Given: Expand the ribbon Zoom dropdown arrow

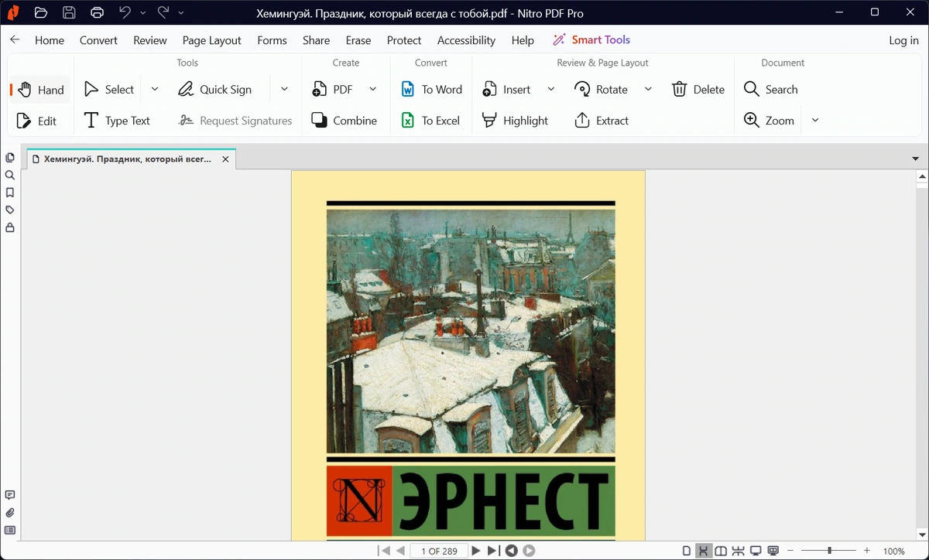Looking at the screenshot, I should (x=815, y=121).
